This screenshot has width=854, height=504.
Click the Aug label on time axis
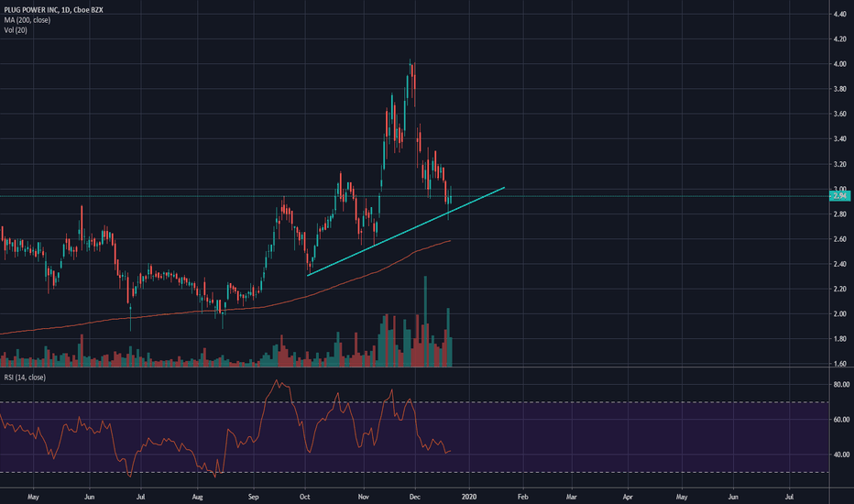pos(198,497)
